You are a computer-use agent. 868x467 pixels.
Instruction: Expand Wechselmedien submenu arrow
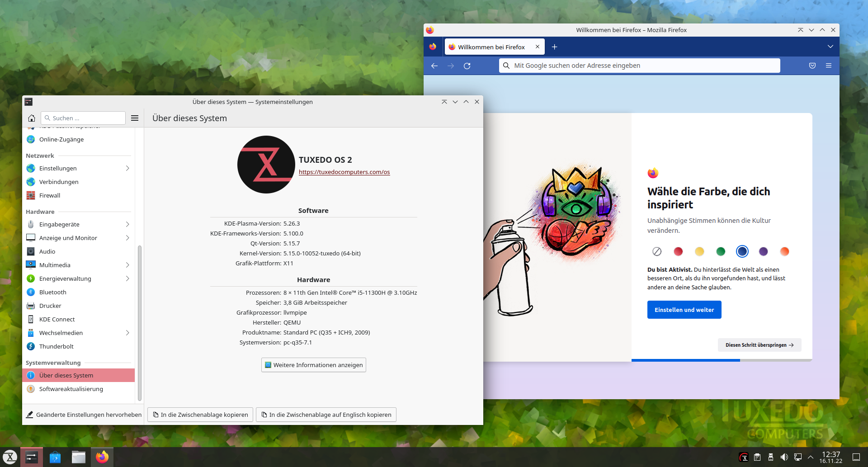127,333
